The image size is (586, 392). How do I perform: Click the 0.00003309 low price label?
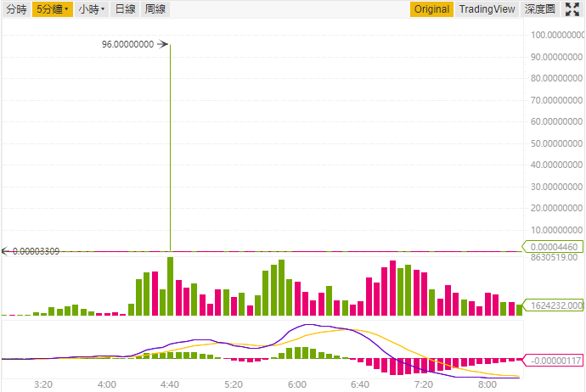pos(36,251)
